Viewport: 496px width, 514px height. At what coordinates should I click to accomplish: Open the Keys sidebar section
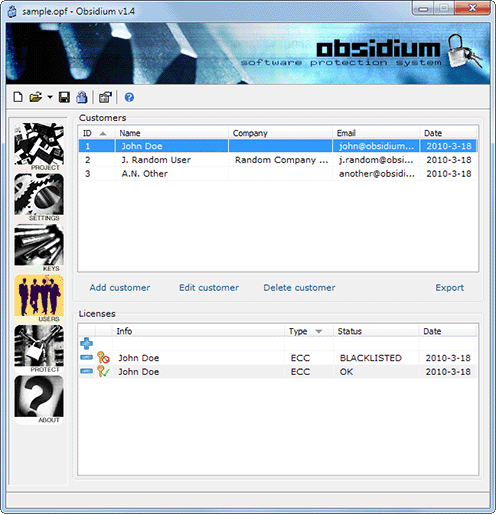click(x=39, y=248)
